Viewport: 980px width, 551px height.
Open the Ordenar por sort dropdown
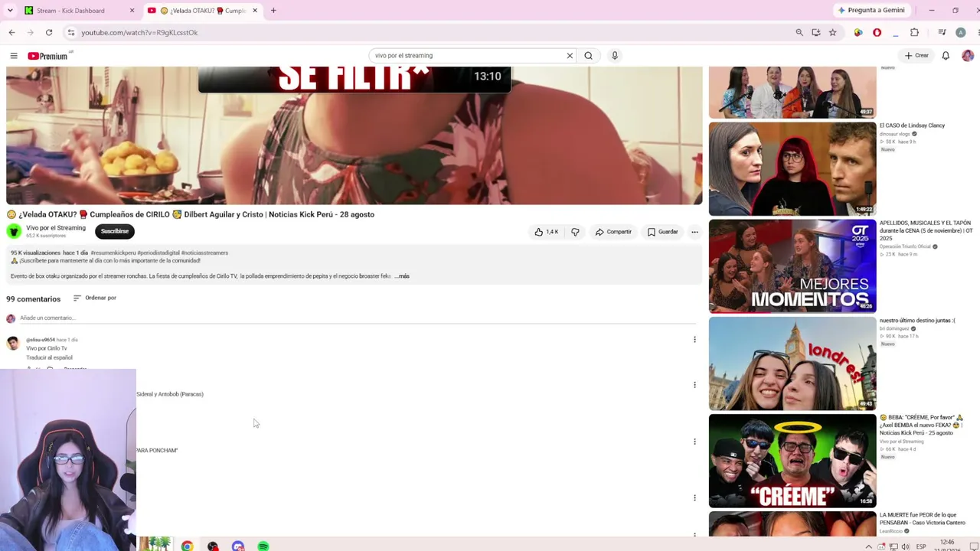pos(95,298)
